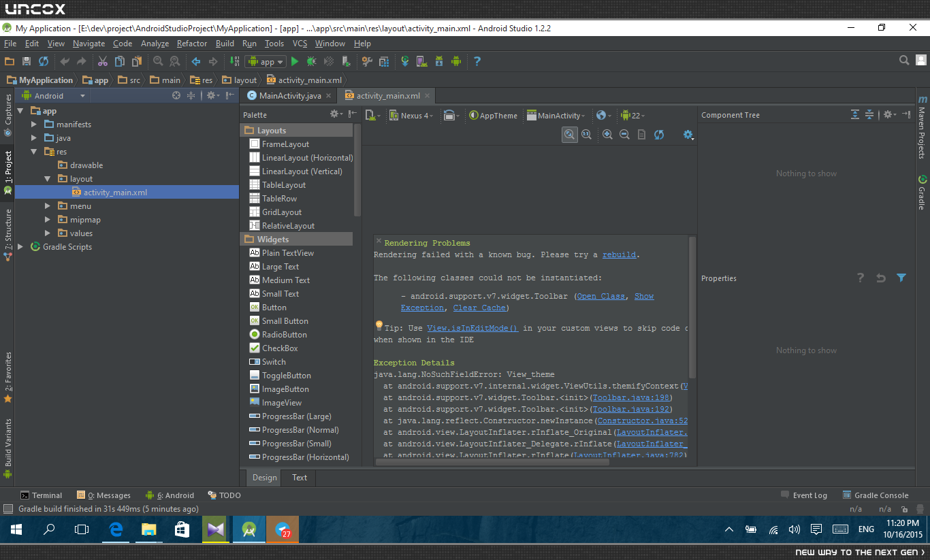Toggle the Captures side tool window
This screenshot has height=560, width=930.
(7, 115)
